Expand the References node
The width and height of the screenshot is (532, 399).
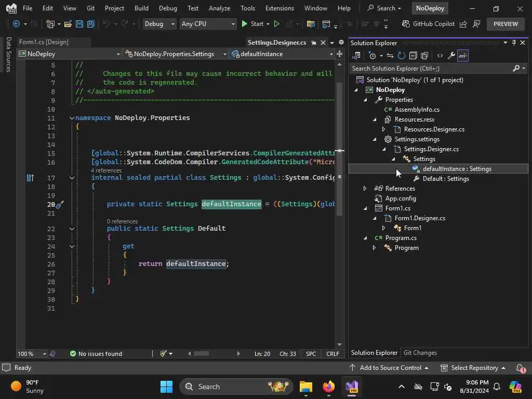[x=365, y=188]
